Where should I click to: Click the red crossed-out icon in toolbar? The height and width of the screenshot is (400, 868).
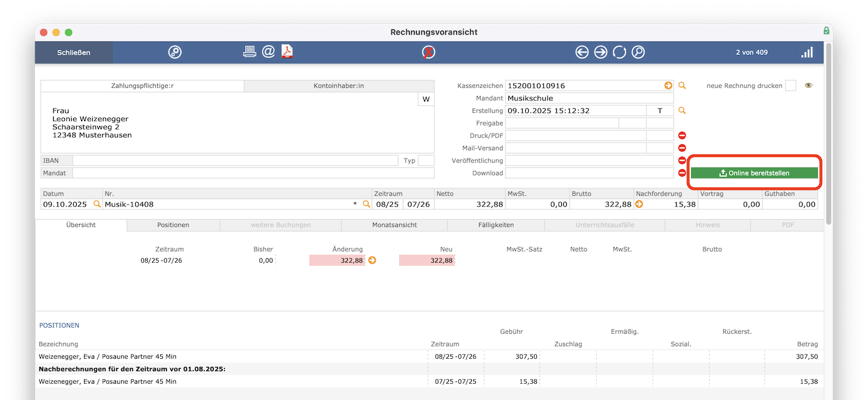pos(429,52)
